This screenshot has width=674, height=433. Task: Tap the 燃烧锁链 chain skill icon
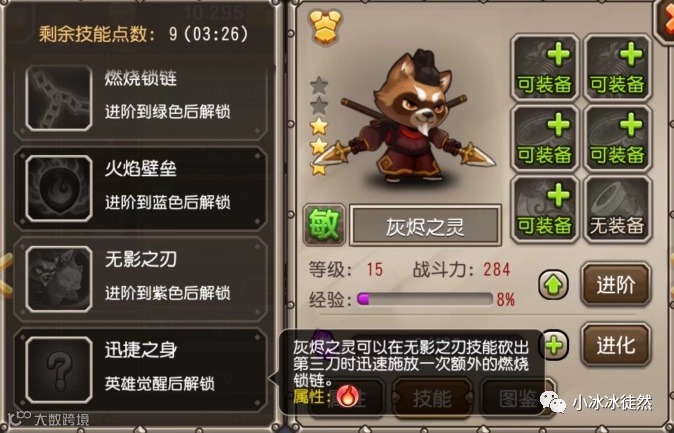point(59,98)
